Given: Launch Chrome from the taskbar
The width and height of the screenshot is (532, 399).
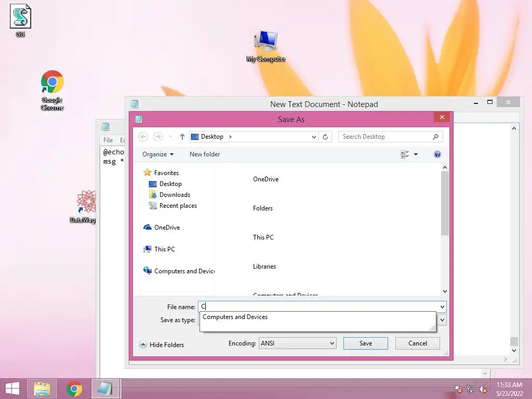Looking at the screenshot, I should tap(74, 389).
